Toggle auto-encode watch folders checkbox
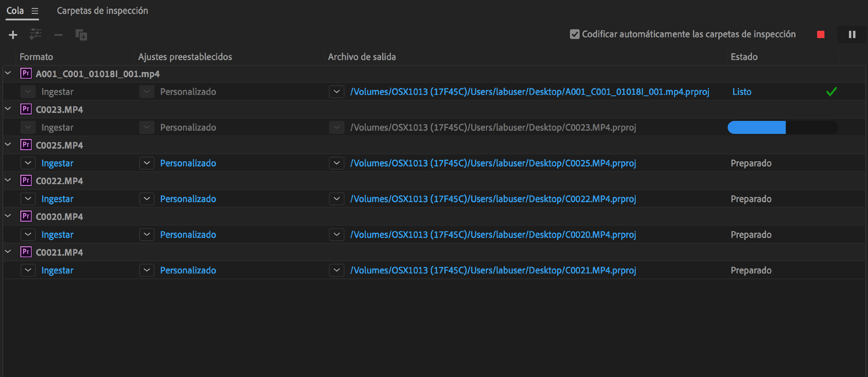The width and height of the screenshot is (868, 377). tap(574, 34)
